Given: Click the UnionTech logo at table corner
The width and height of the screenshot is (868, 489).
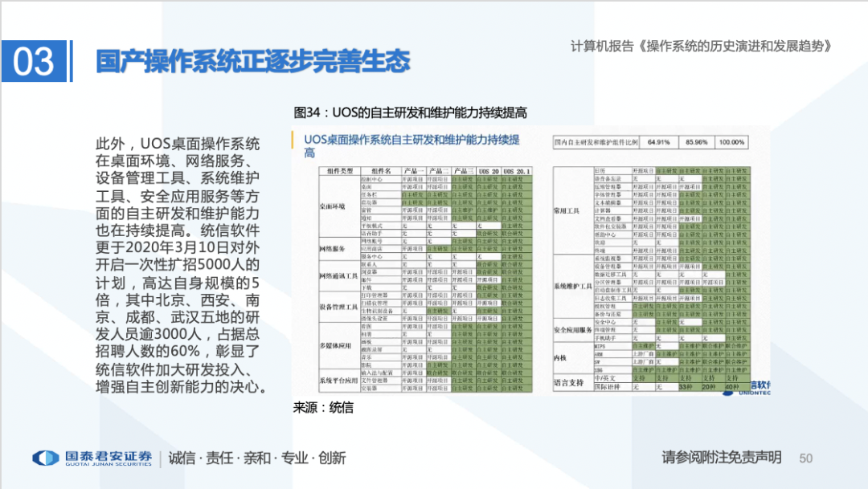Looking at the screenshot, I should point(747,389).
